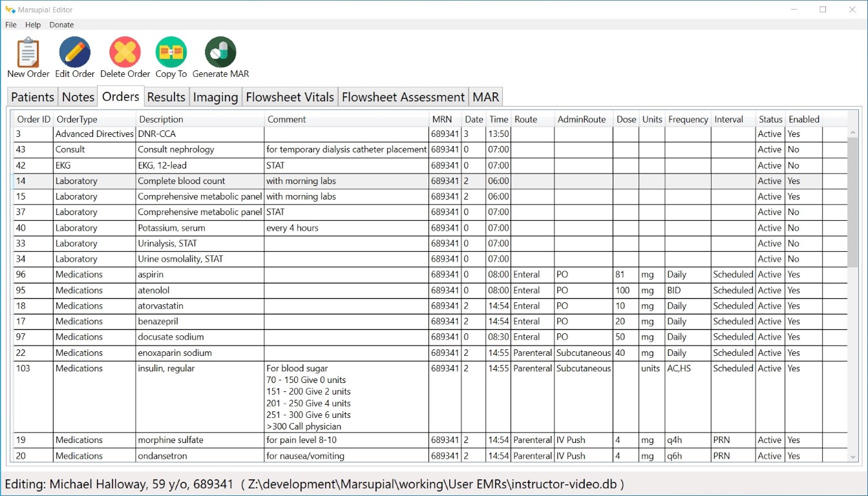Sort by the Date column header
868x496 pixels.
coord(474,119)
